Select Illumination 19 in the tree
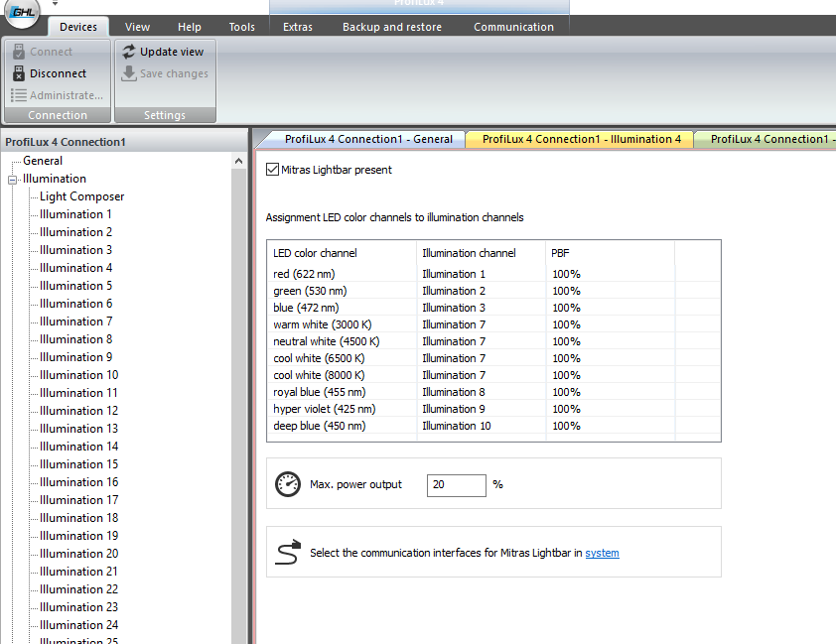The width and height of the screenshot is (836, 644). pyautogui.click(x=78, y=535)
